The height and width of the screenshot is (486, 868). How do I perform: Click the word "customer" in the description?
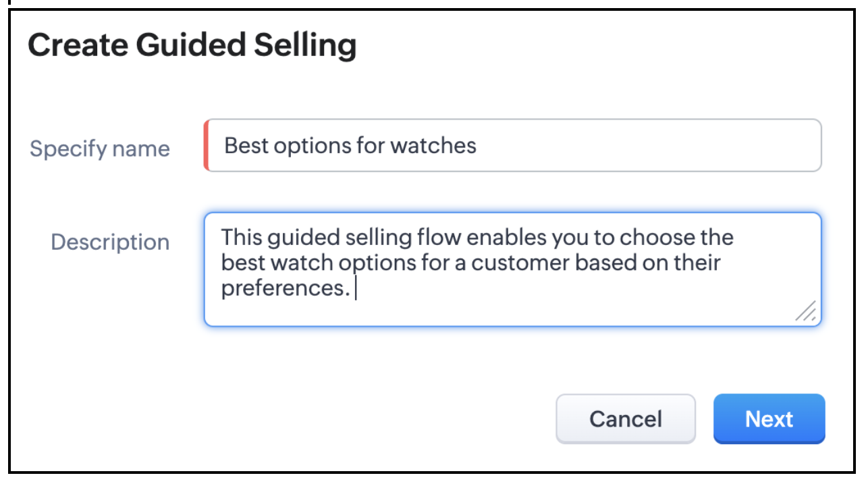520,263
